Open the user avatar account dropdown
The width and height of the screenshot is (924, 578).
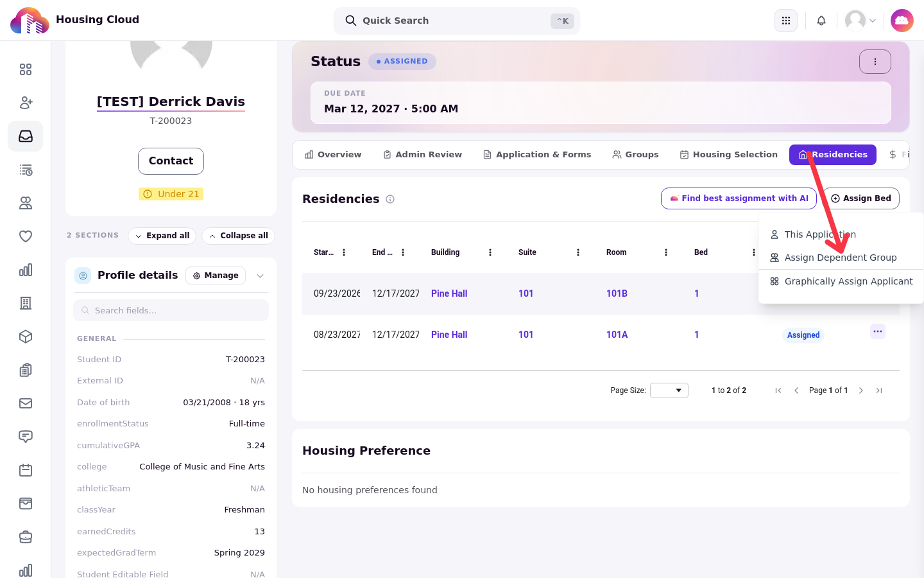(860, 21)
